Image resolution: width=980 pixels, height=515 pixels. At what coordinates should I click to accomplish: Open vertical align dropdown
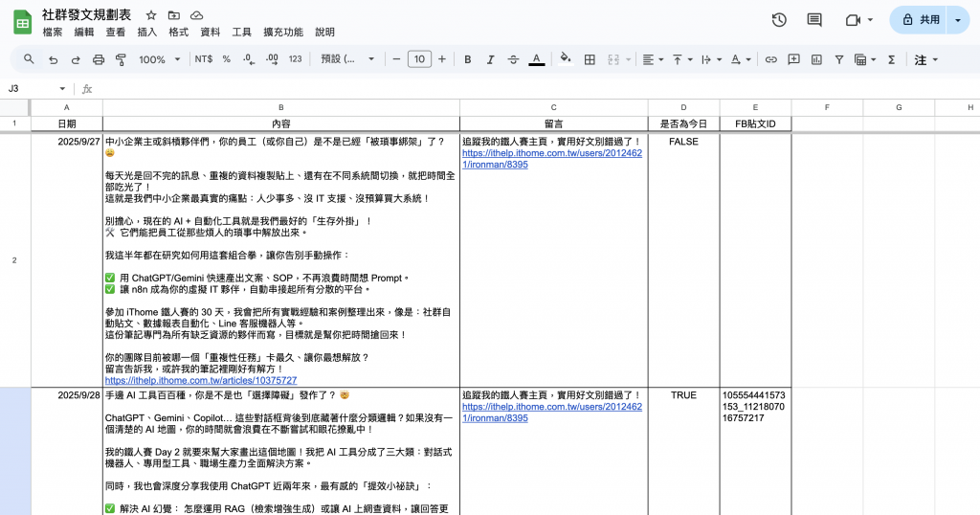click(x=681, y=59)
